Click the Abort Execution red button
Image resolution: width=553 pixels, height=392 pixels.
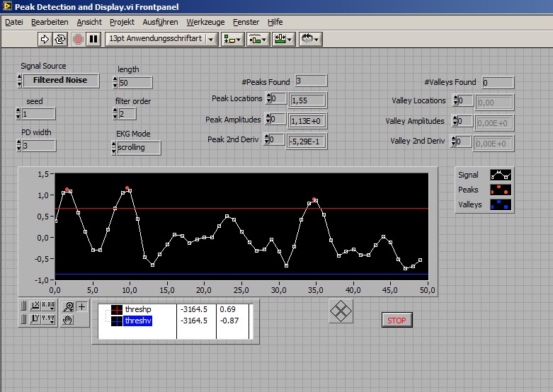(78, 39)
